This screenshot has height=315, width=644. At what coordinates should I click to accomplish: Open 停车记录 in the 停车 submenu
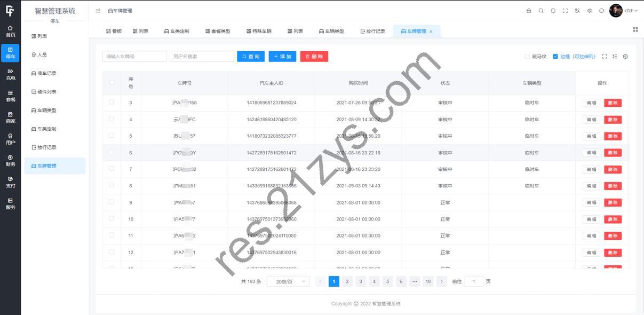click(x=55, y=73)
